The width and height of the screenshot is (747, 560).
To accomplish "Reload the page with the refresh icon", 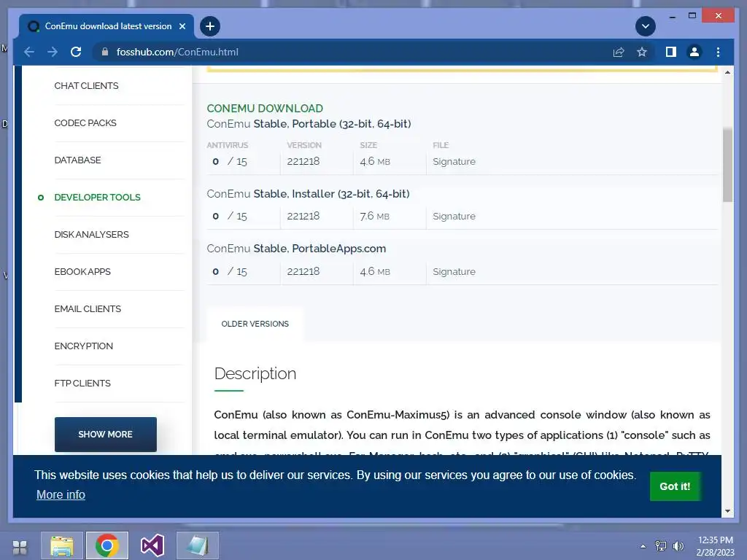I will (x=76, y=52).
